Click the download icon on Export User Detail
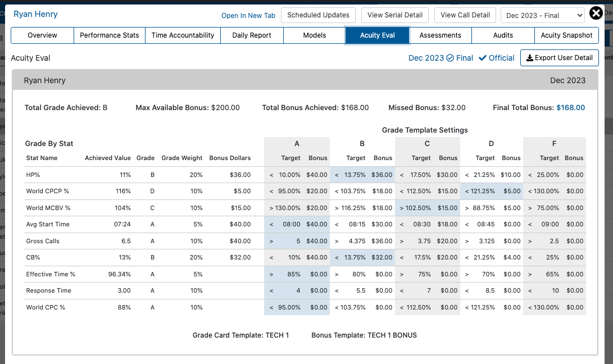Viewport: 613px width, 364px height. [x=530, y=58]
